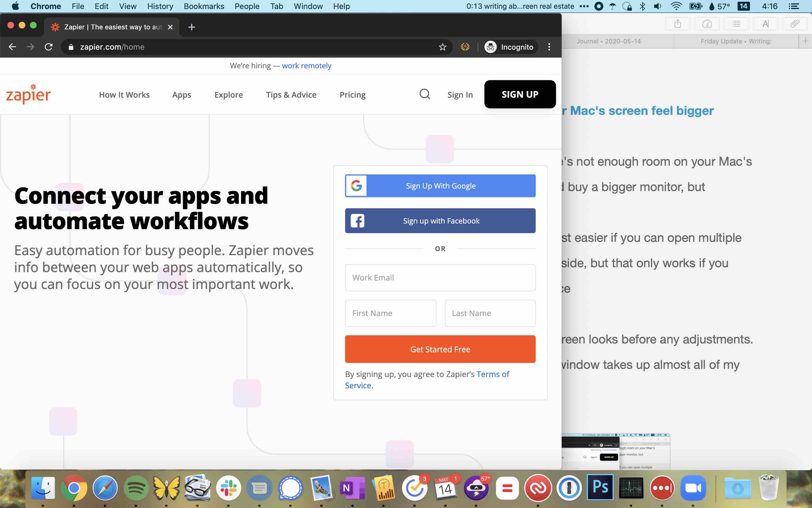Open the Pricing page

point(352,95)
